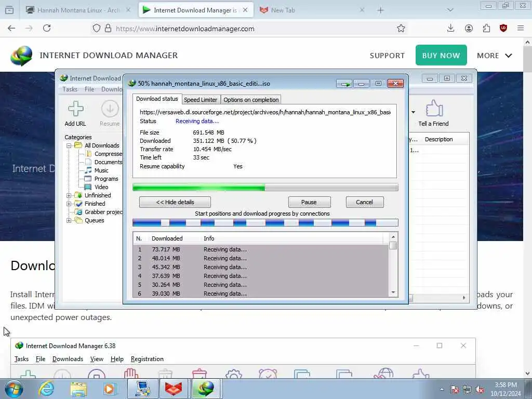This screenshot has height=399, width=532.
Task: Click the Downloaded column header in connections list
Action: 167,238
